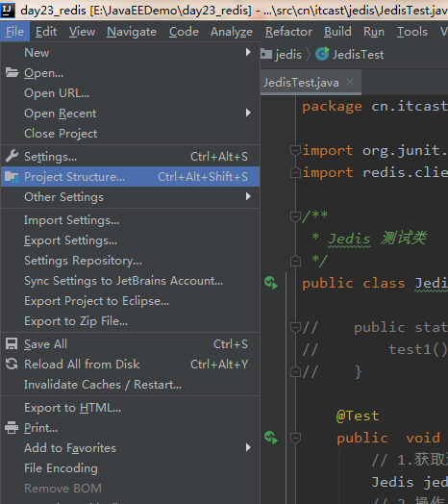Click run gutter icon beside public void method
The height and width of the screenshot is (504, 448).
point(271,438)
